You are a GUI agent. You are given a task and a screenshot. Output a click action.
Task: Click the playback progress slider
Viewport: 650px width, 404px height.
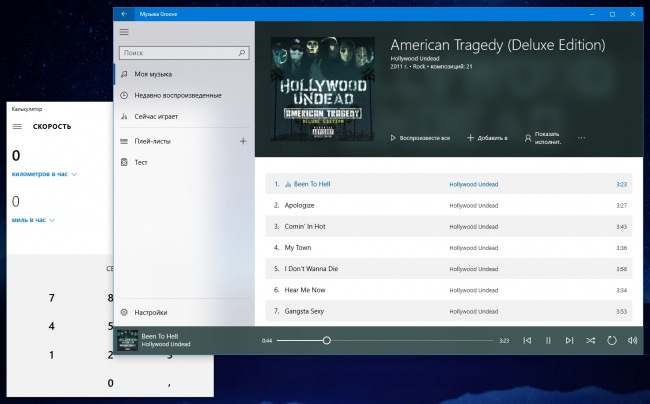(x=385, y=341)
